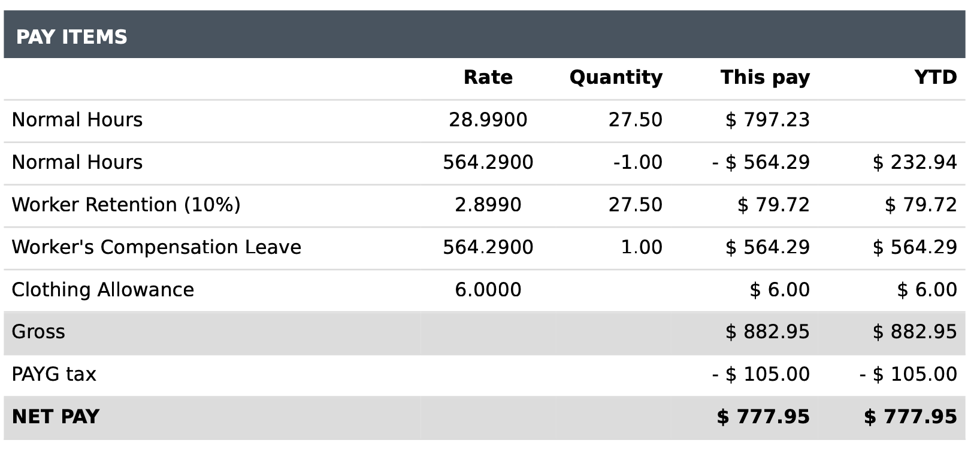The image size is (980, 449).
Task: Select the Quantity column header
Action: click(616, 78)
